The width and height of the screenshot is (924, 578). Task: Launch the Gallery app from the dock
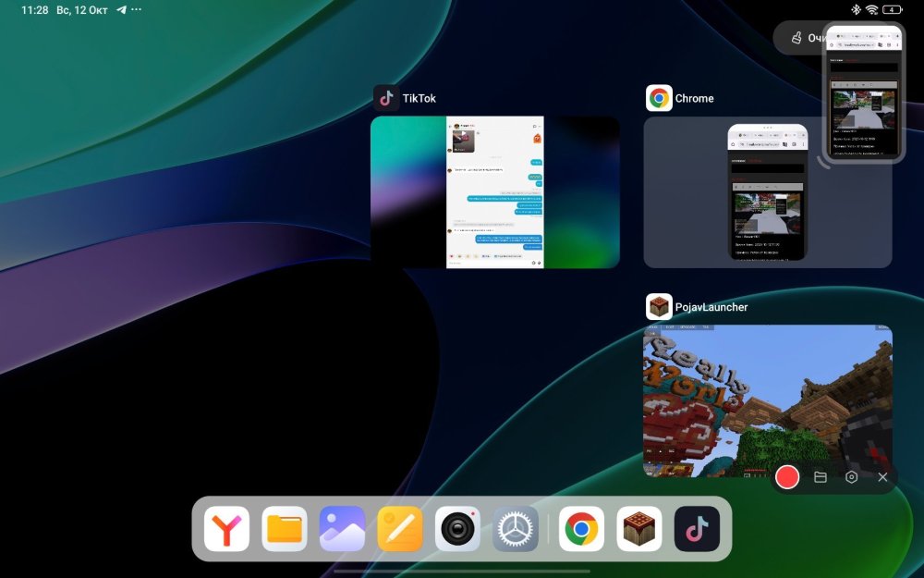pyautogui.click(x=343, y=528)
